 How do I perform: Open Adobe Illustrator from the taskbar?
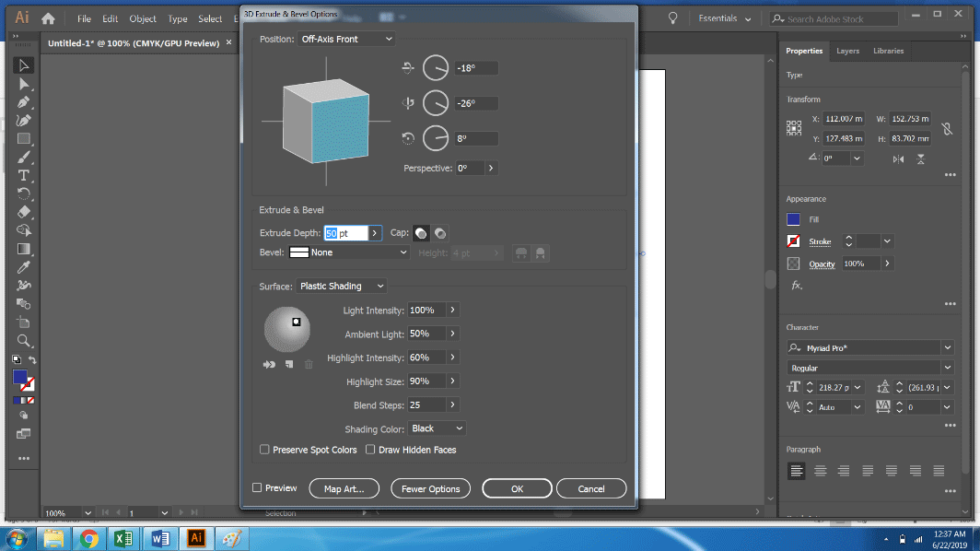(195, 538)
